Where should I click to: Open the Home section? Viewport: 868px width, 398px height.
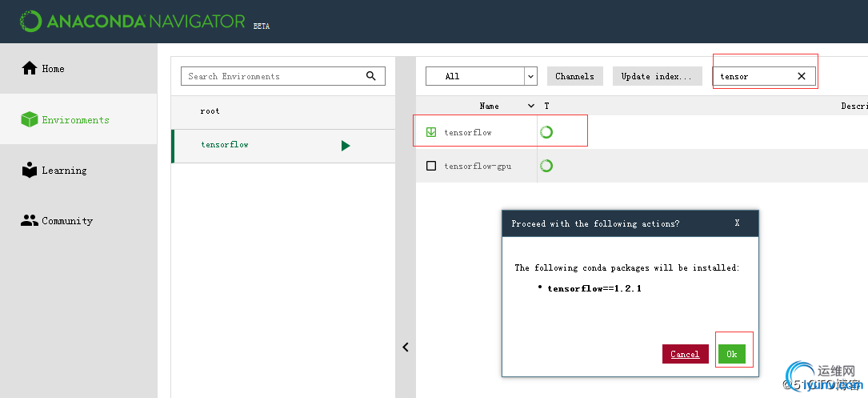click(x=78, y=69)
